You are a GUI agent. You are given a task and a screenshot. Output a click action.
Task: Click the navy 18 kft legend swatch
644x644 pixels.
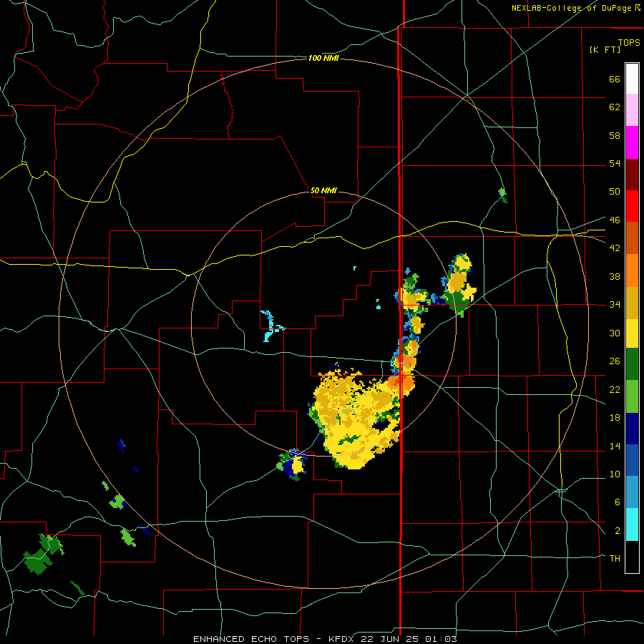[632, 429]
